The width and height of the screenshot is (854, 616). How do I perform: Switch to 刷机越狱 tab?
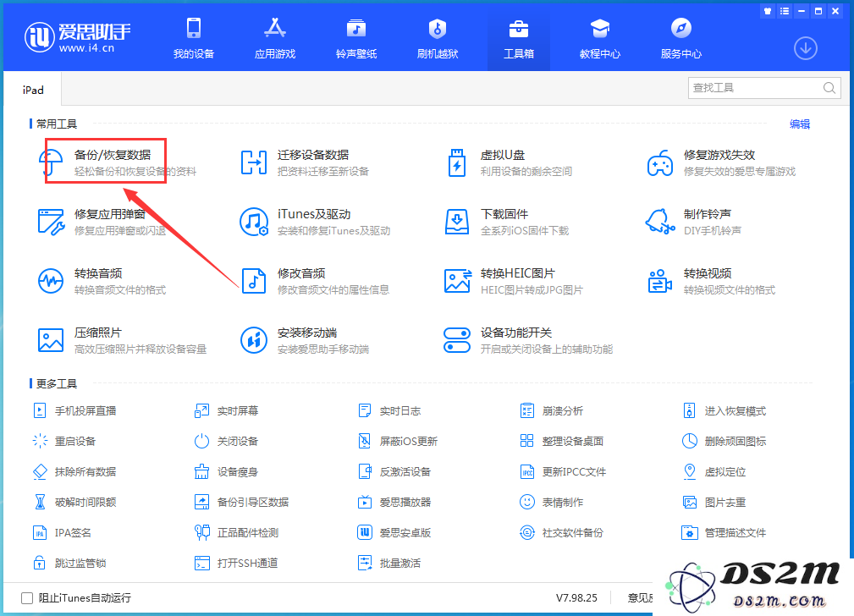tap(438, 37)
